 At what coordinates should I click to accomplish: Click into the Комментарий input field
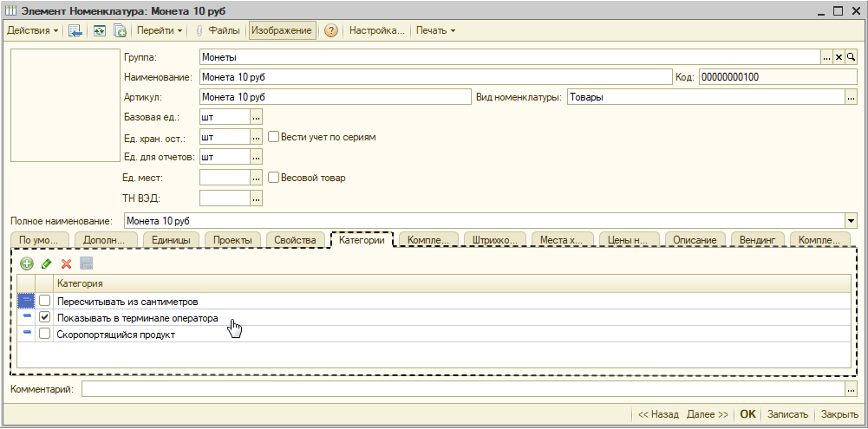coord(463,390)
